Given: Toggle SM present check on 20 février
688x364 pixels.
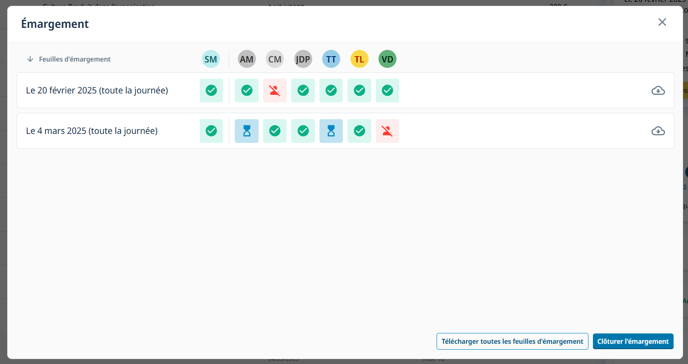Looking at the screenshot, I should pos(211,91).
